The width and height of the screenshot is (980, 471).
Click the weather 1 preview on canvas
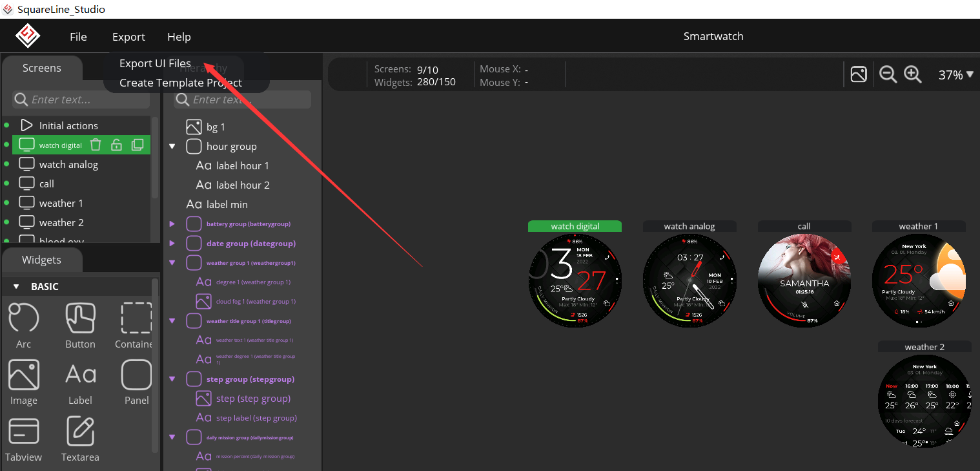pyautogui.click(x=919, y=280)
